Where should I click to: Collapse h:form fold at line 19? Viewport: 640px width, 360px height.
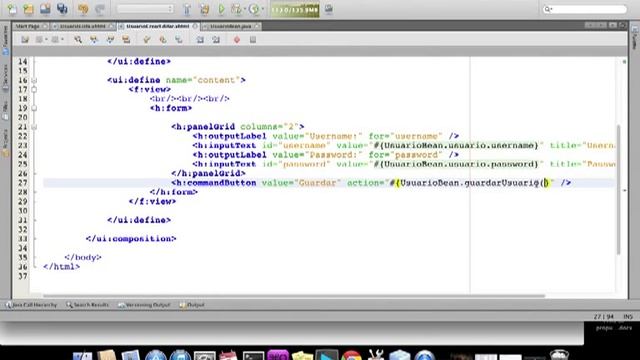tap(34, 108)
